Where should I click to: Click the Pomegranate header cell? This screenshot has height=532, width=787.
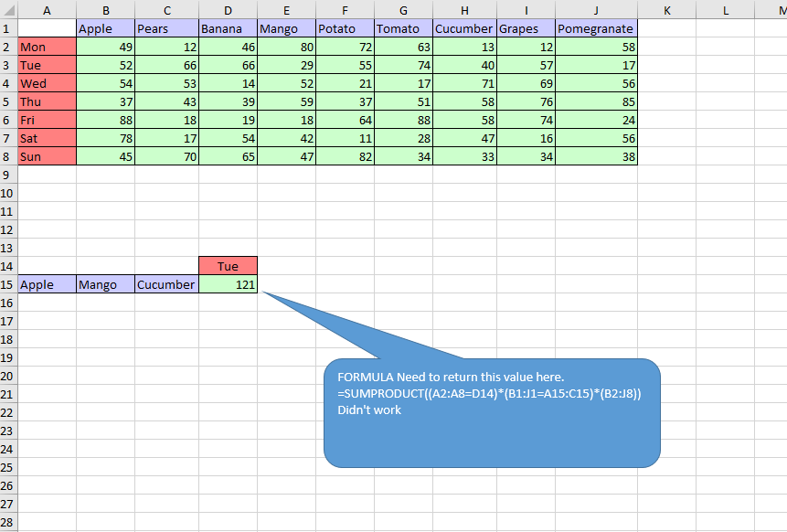tap(596, 28)
